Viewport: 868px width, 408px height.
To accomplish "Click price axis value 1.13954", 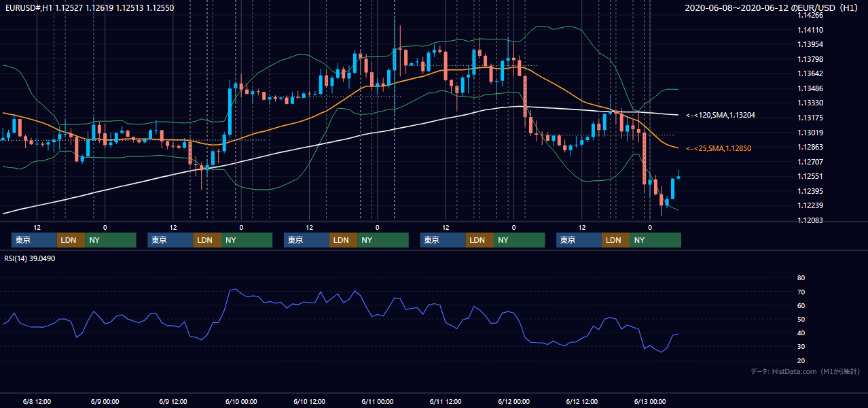I will click(810, 44).
